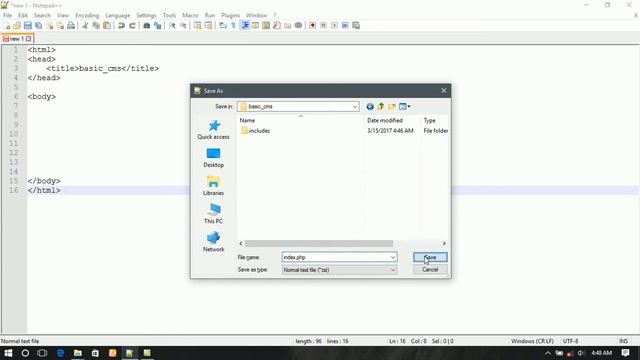Sort by the Type column header
This screenshot has width=640, height=360.
[x=435, y=120]
